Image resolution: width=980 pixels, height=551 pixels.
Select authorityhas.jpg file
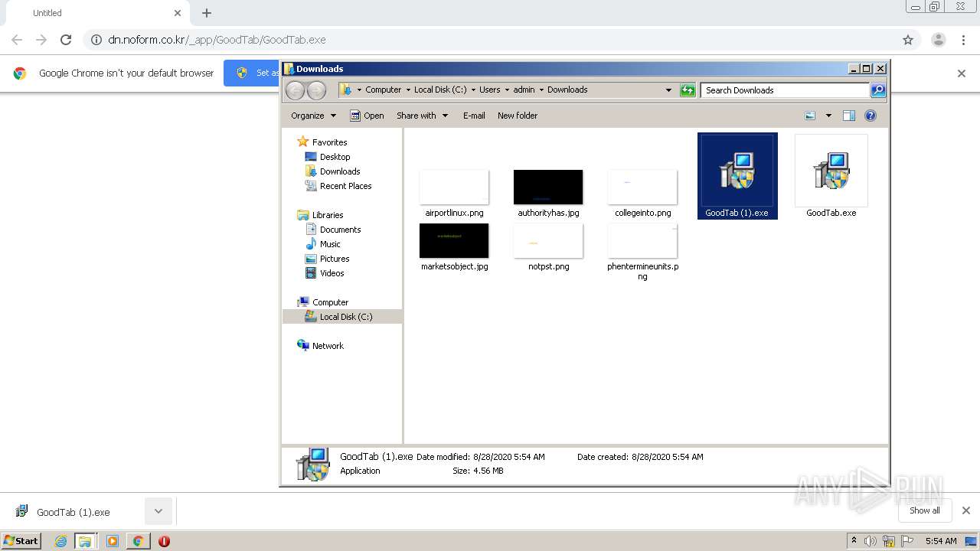tap(548, 193)
